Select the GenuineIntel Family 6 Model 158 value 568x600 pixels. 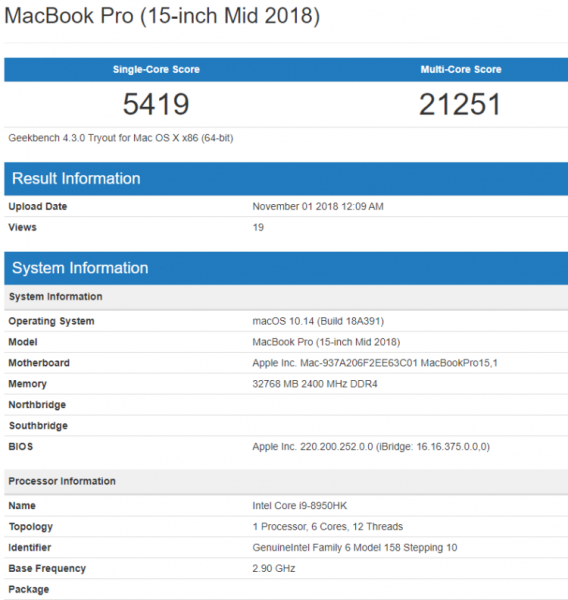pos(354,548)
